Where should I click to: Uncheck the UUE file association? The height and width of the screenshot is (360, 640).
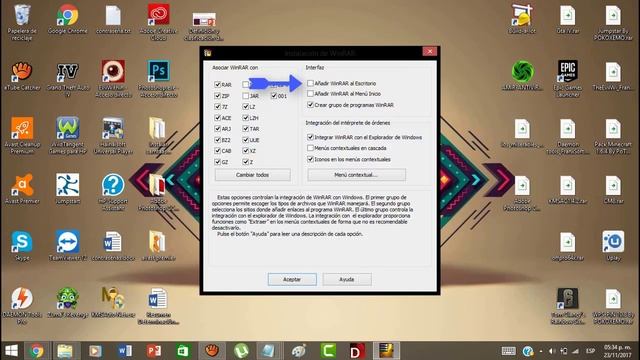[x=245, y=140]
